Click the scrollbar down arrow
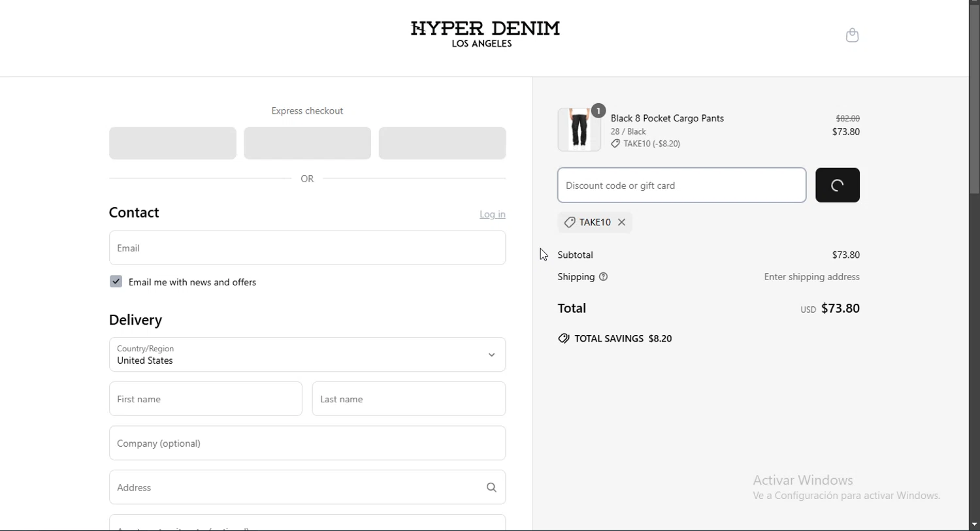This screenshot has width=980, height=531. [x=974, y=525]
